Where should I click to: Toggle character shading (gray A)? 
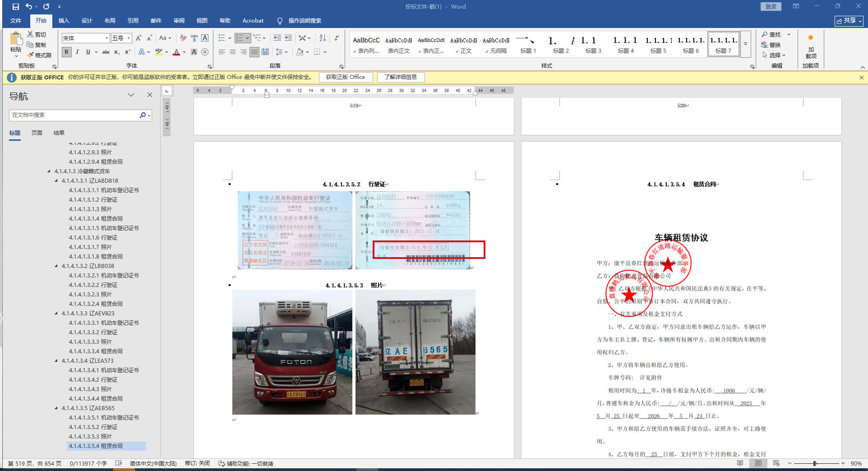pos(194,52)
